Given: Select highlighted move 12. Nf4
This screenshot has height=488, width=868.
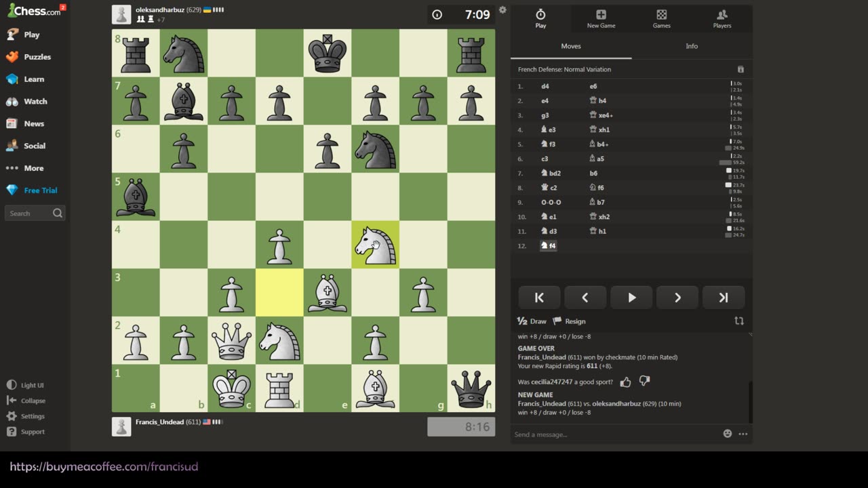Looking at the screenshot, I should coord(548,246).
